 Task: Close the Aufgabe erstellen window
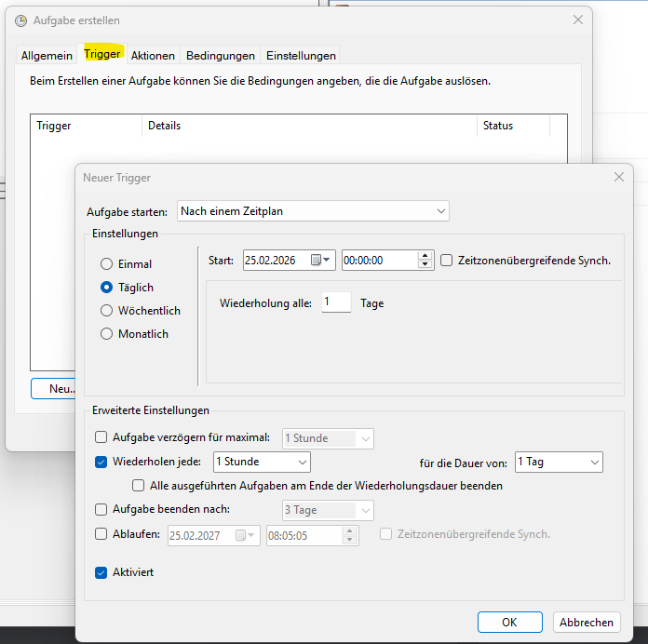[x=578, y=20]
